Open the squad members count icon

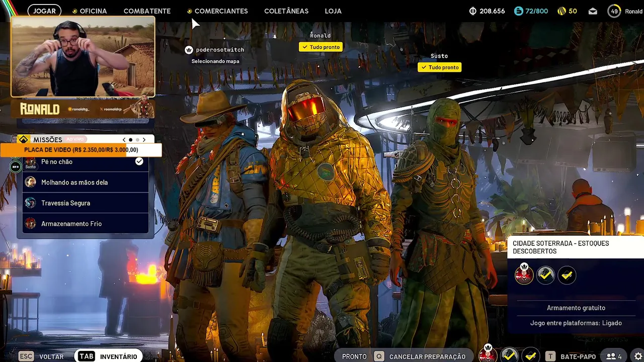pyautogui.click(x=614, y=356)
